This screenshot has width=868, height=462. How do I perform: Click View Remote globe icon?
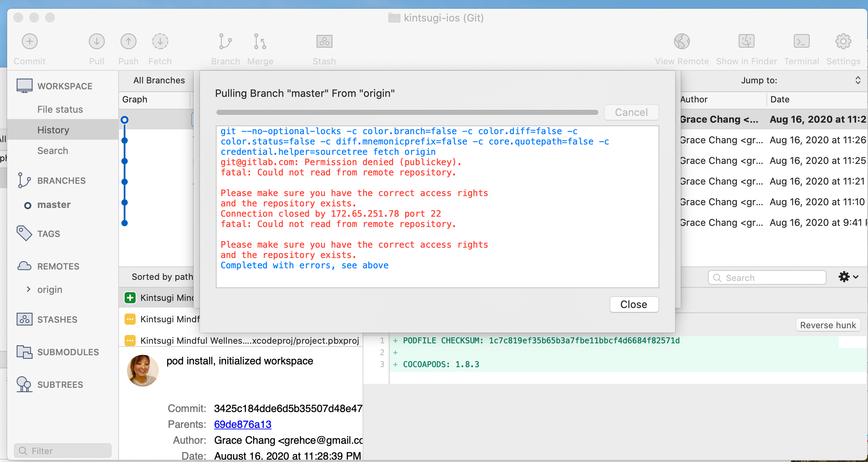click(x=682, y=42)
